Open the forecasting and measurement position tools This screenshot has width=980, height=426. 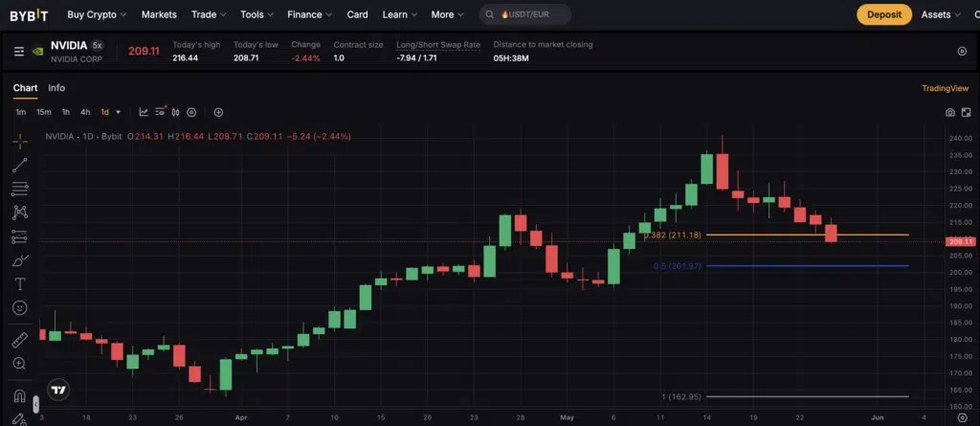(x=20, y=236)
